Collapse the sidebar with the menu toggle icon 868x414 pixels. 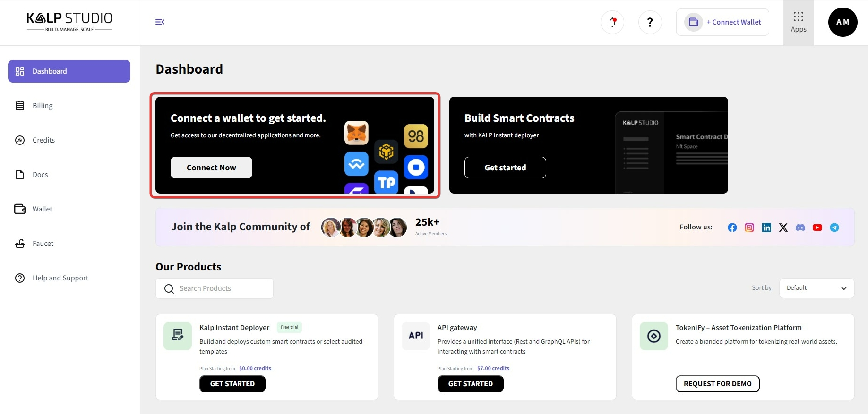[160, 22]
